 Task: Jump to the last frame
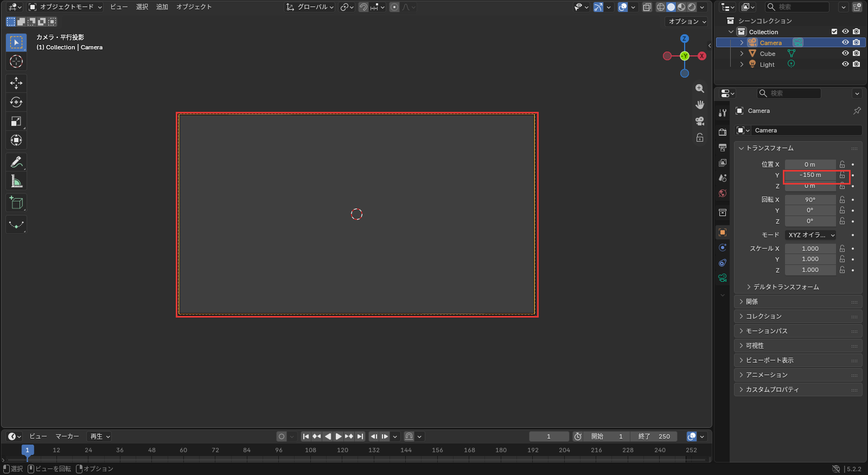point(360,436)
